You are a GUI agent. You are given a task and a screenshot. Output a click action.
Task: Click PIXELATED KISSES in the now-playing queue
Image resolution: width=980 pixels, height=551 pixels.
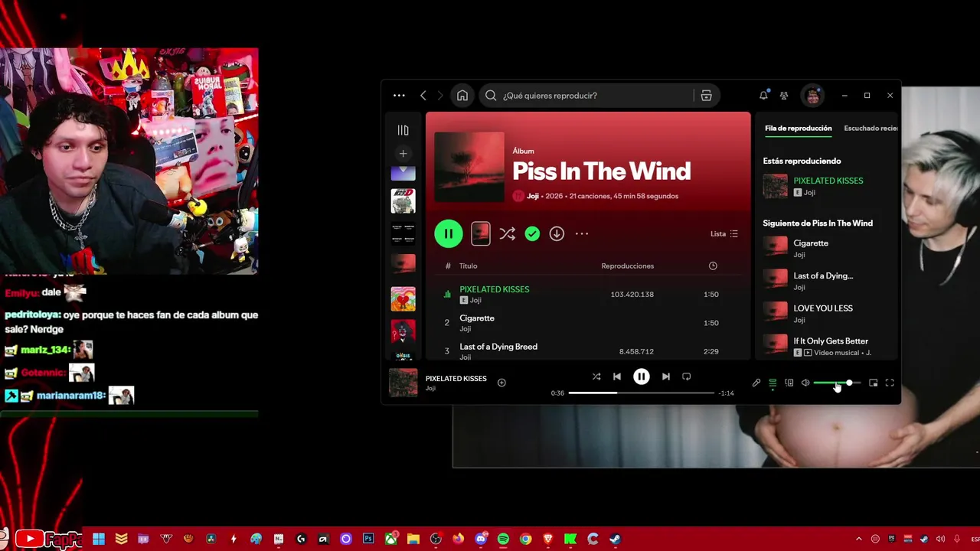point(828,181)
